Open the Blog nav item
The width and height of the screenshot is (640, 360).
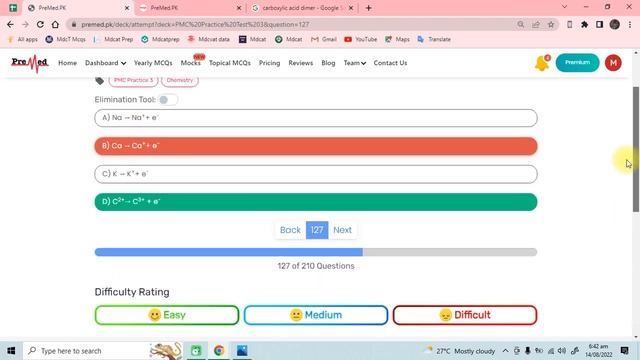(x=328, y=63)
